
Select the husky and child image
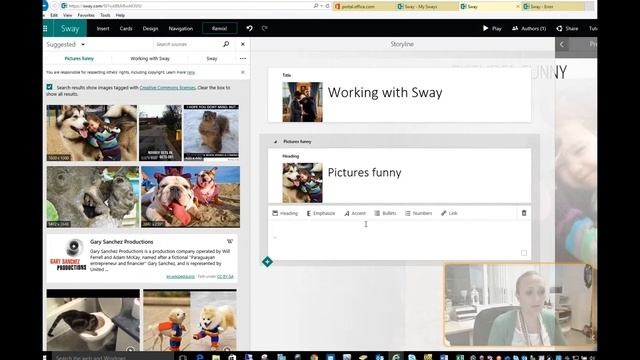click(x=92, y=133)
